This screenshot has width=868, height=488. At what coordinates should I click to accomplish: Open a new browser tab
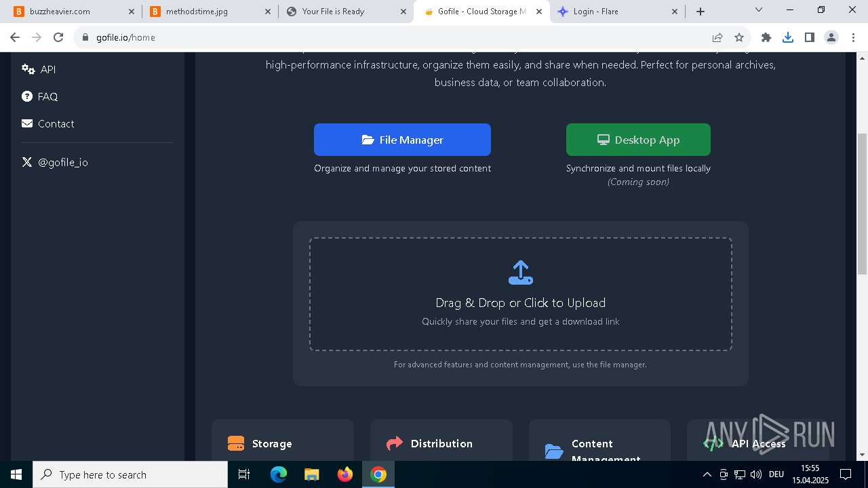[701, 12]
